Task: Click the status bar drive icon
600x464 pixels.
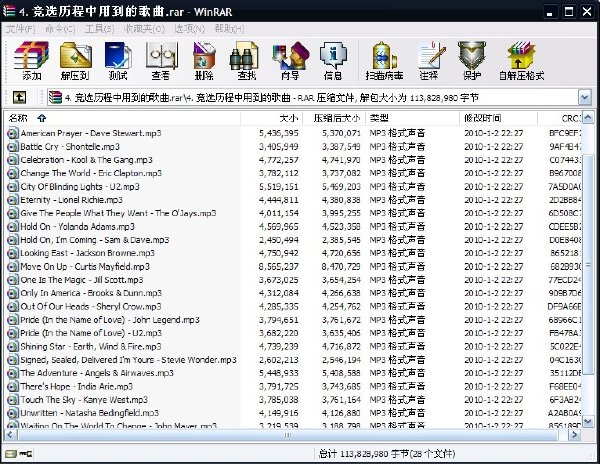Action: 12,454
